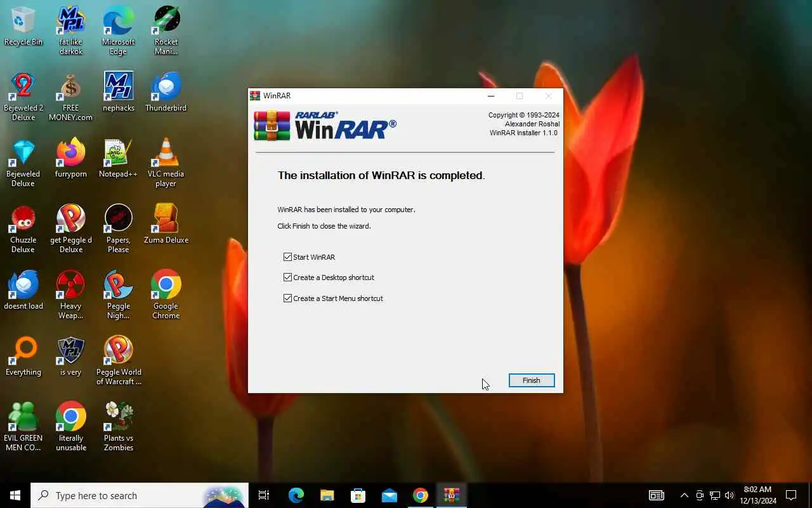Toggle Create a Start Menu shortcut checkbox
The image size is (812, 508).
click(x=287, y=298)
